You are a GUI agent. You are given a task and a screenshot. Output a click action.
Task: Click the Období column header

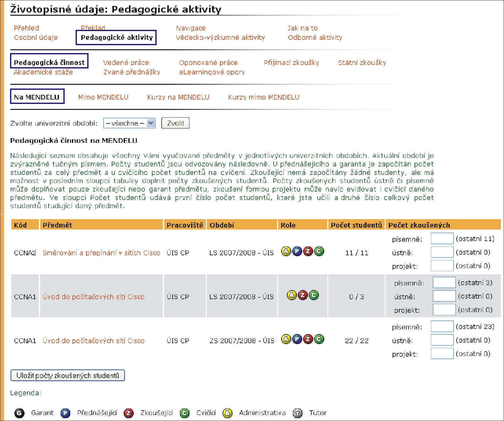click(242, 225)
